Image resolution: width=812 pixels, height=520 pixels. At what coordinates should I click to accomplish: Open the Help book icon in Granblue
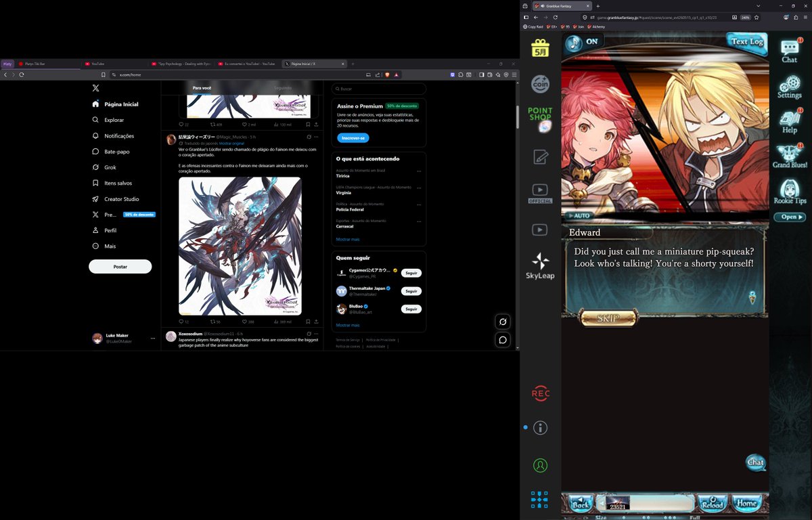[x=790, y=121]
